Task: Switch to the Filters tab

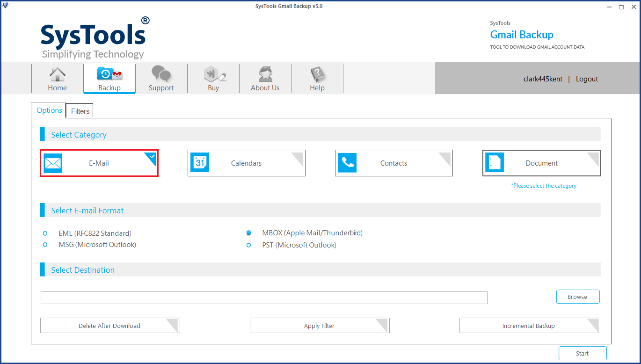Action: (80, 111)
